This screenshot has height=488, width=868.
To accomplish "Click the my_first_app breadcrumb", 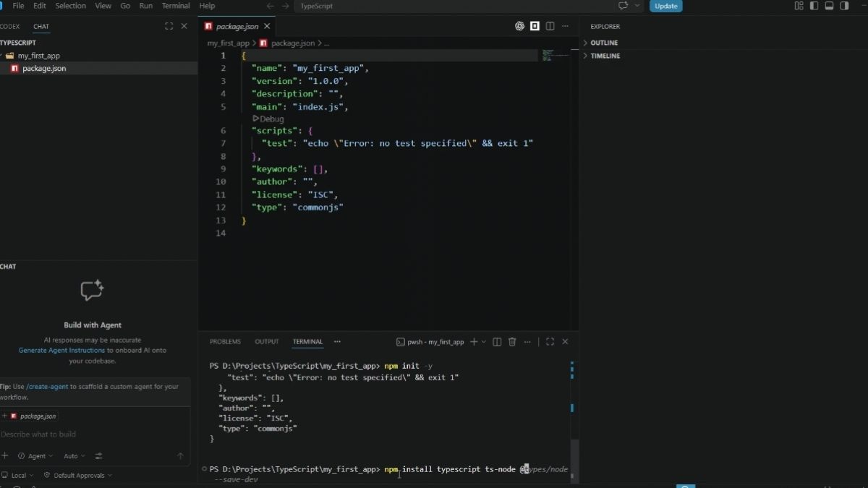I will 228,43.
